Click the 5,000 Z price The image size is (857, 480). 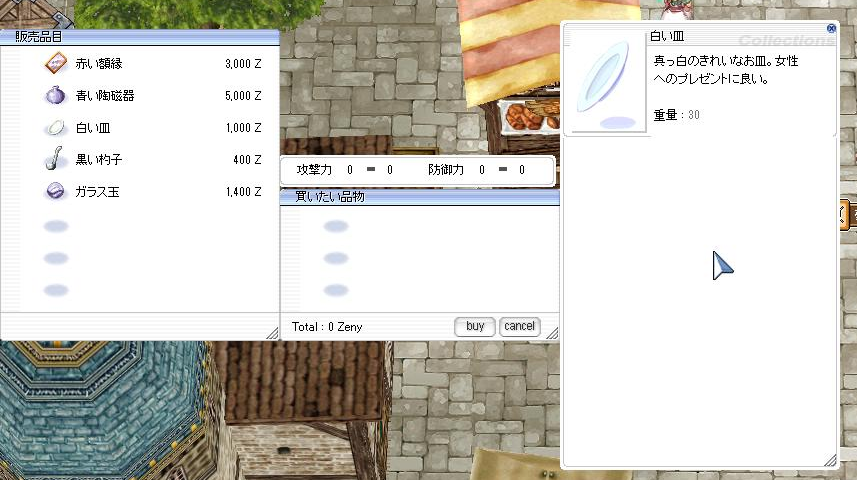243,96
